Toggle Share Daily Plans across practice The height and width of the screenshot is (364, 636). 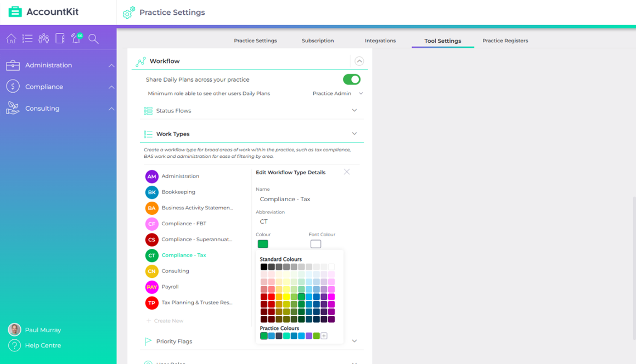(x=352, y=79)
